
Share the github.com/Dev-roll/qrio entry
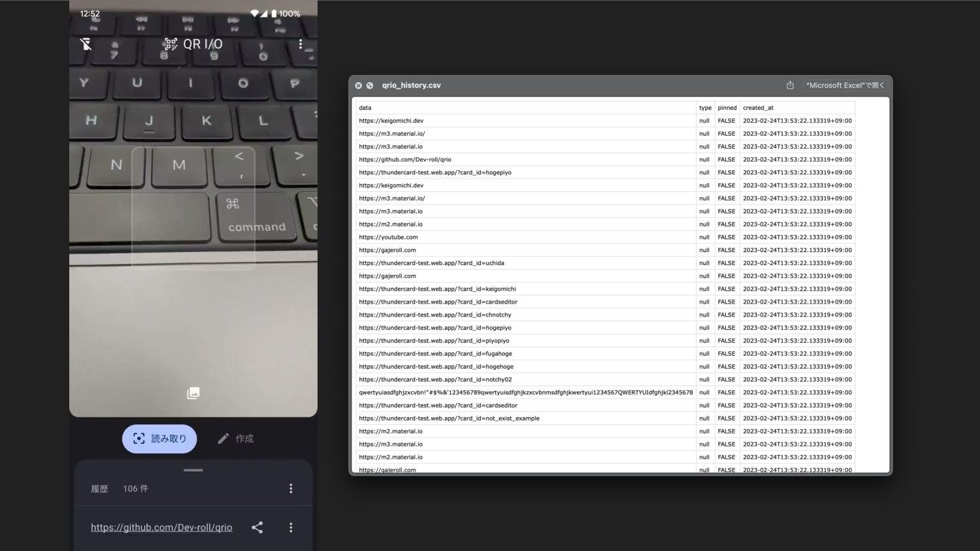[x=257, y=527]
